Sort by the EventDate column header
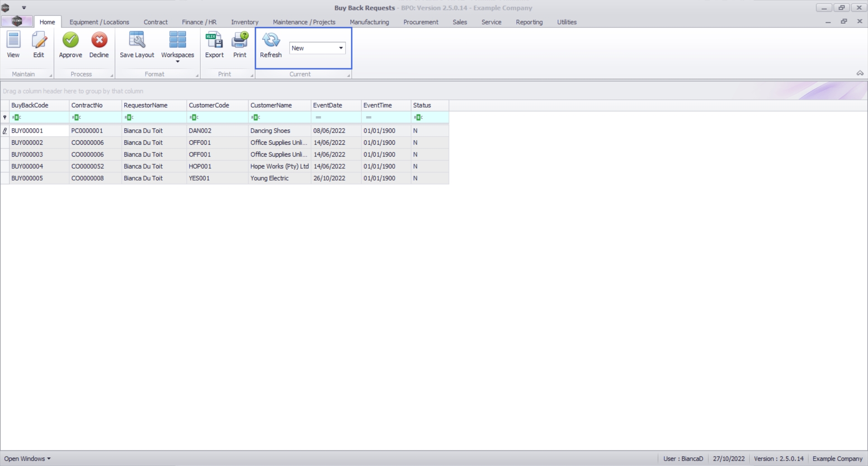The width and height of the screenshot is (868, 466). click(x=336, y=105)
